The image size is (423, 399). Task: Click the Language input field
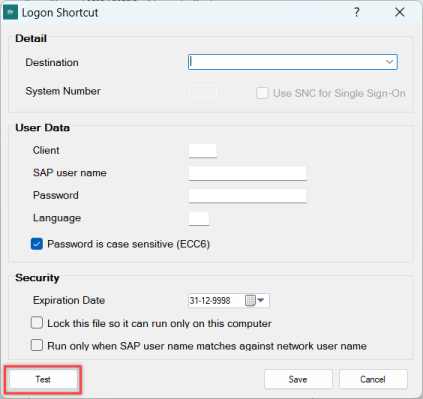pyautogui.click(x=199, y=218)
